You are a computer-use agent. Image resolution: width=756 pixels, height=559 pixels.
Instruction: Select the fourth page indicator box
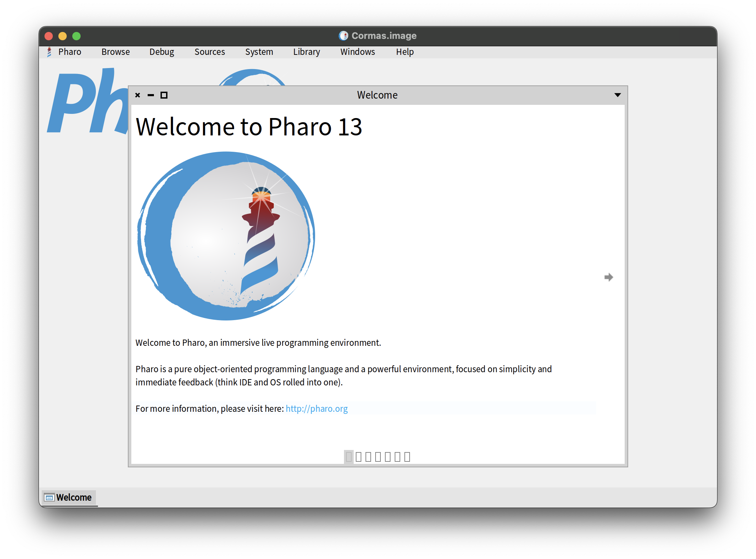click(x=378, y=457)
